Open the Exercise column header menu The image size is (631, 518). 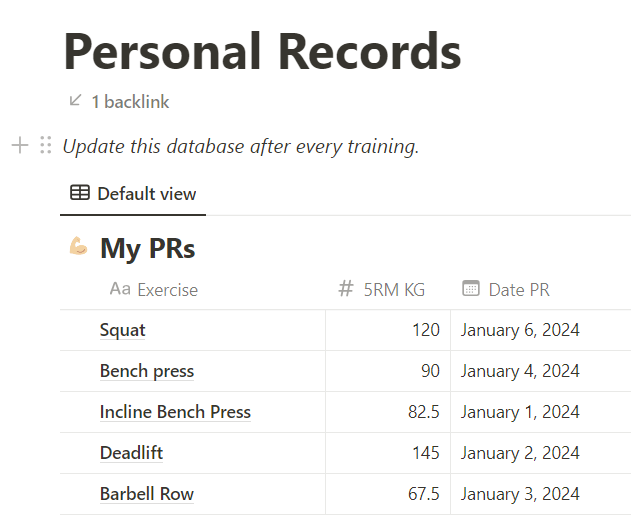tap(167, 290)
